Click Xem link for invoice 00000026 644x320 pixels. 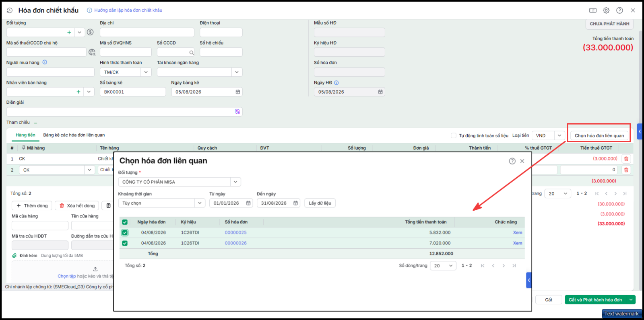tap(518, 243)
